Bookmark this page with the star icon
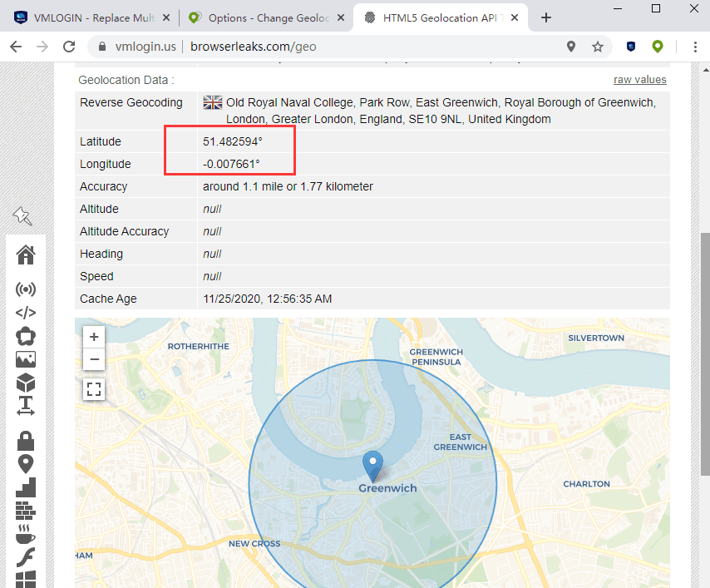Viewport: 710px width, 588px height. [598, 47]
